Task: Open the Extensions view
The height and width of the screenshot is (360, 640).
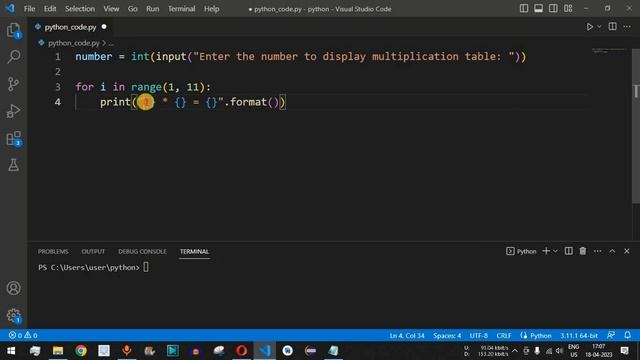Action: tap(13, 138)
